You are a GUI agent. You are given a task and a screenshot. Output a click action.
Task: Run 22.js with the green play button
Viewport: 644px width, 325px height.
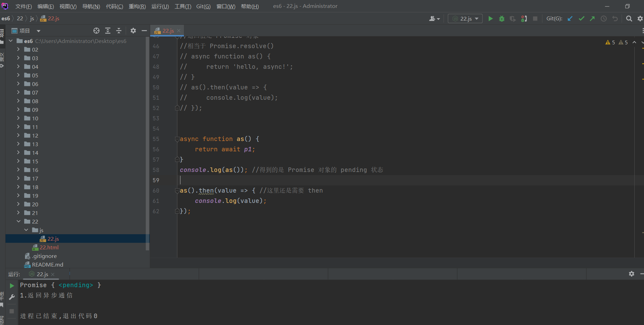coord(490,19)
